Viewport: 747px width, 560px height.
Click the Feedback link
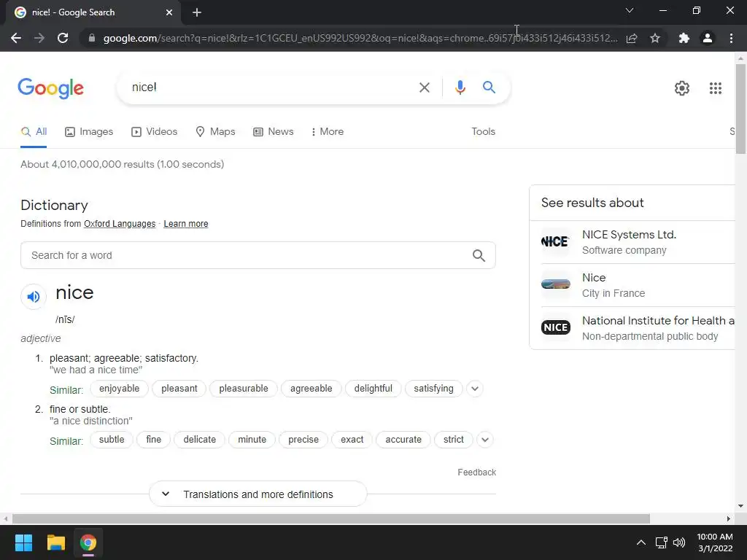pyautogui.click(x=477, y=472)
